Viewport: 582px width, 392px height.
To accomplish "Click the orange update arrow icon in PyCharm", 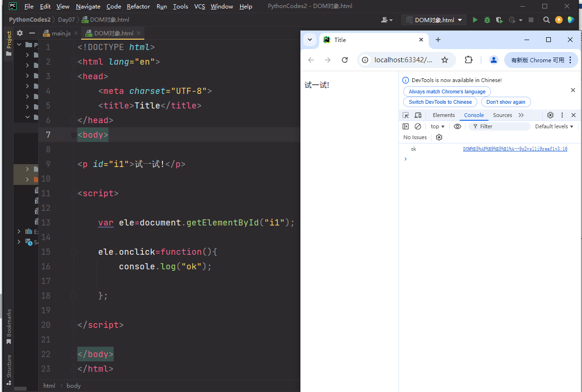I will [559, 20].
